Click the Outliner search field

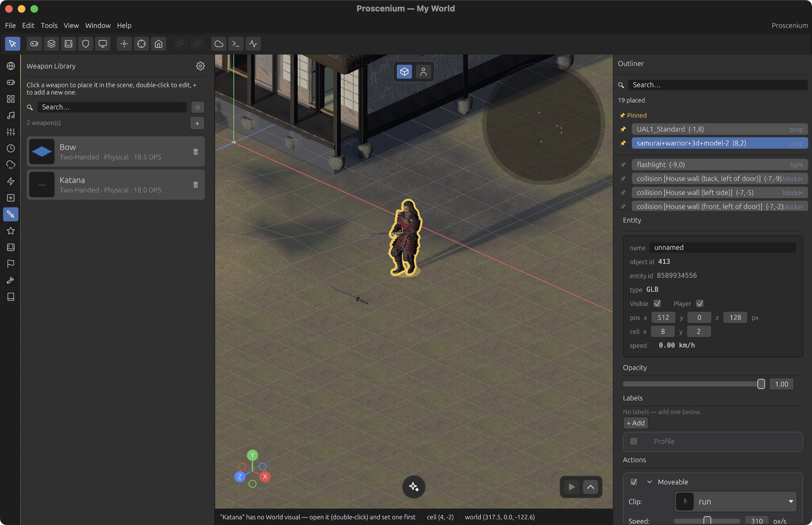click(x=718, y=85)
